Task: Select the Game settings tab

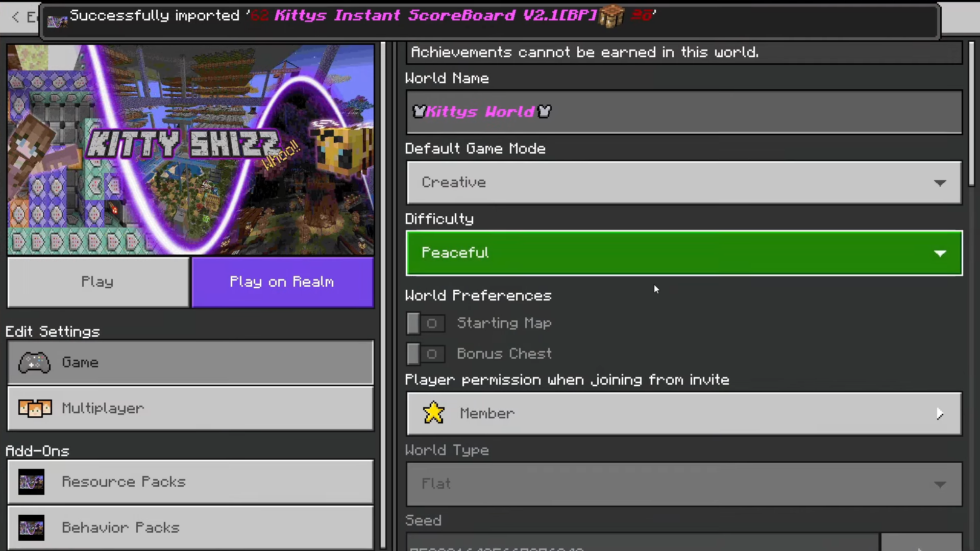Action: (x=190, y=363)
